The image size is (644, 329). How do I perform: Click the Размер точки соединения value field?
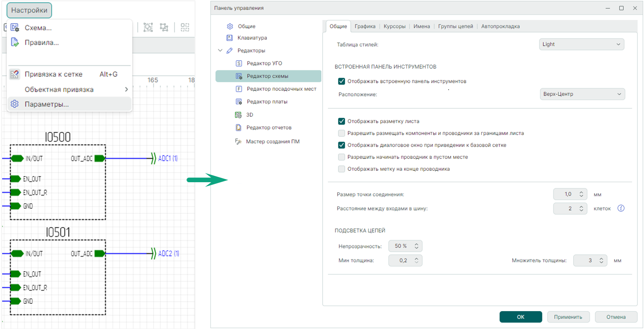point(565,194)
